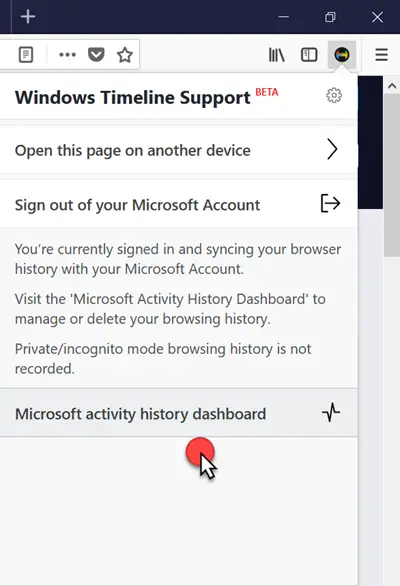Image resolution: width=400 pixels, height=586 pixels.
Task: Show the sidebars toolbar icon
Action: tap(309, 55)
